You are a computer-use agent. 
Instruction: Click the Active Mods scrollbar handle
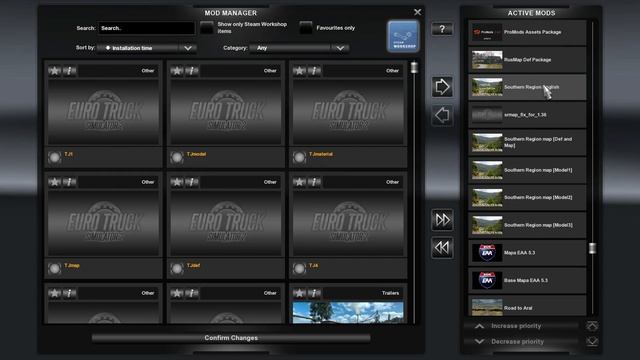point(592,248)
